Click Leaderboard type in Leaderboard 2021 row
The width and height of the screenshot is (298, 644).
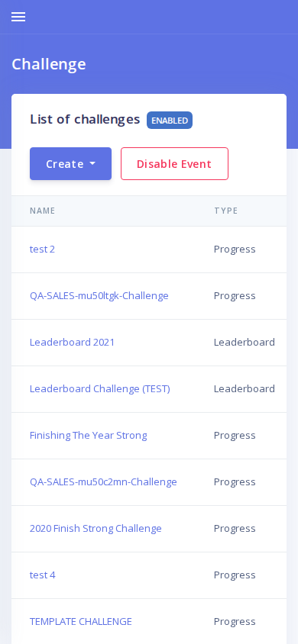point(245,342)
